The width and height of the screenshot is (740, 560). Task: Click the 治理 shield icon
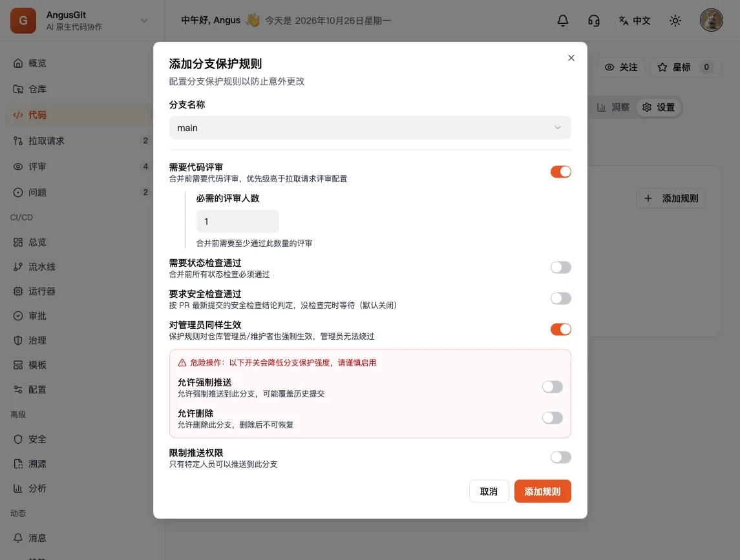[x=18, y=340]
